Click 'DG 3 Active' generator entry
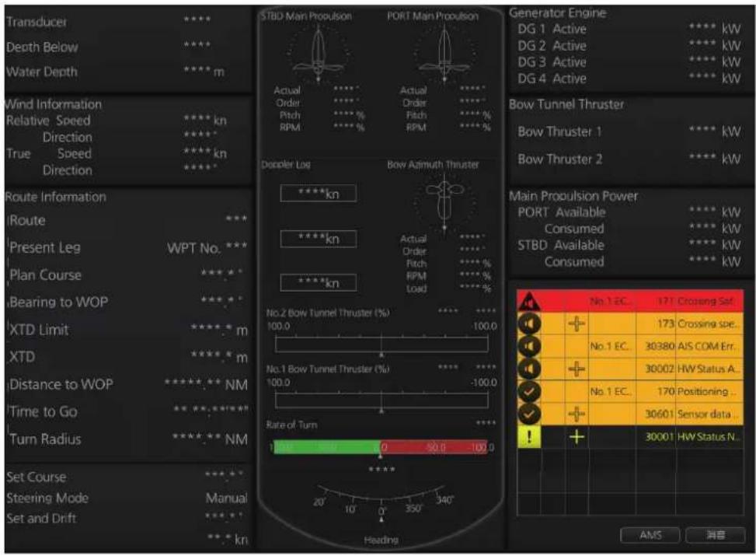Screen dimensions: 756x556 pos(552,62)
